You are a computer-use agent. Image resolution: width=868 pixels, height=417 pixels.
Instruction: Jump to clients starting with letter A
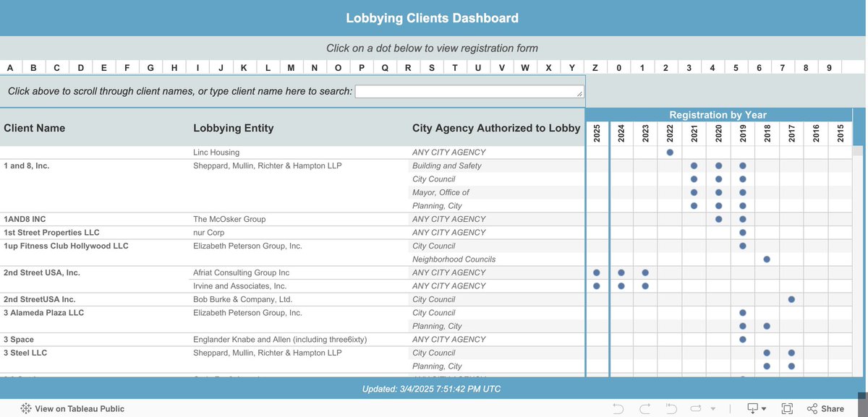point(10,68)
